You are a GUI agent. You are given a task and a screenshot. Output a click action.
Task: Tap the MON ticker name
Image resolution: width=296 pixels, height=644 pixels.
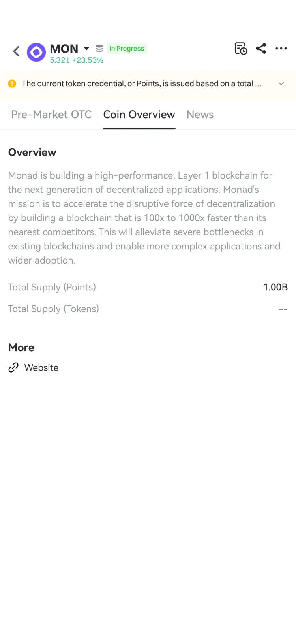pos(64,49)
